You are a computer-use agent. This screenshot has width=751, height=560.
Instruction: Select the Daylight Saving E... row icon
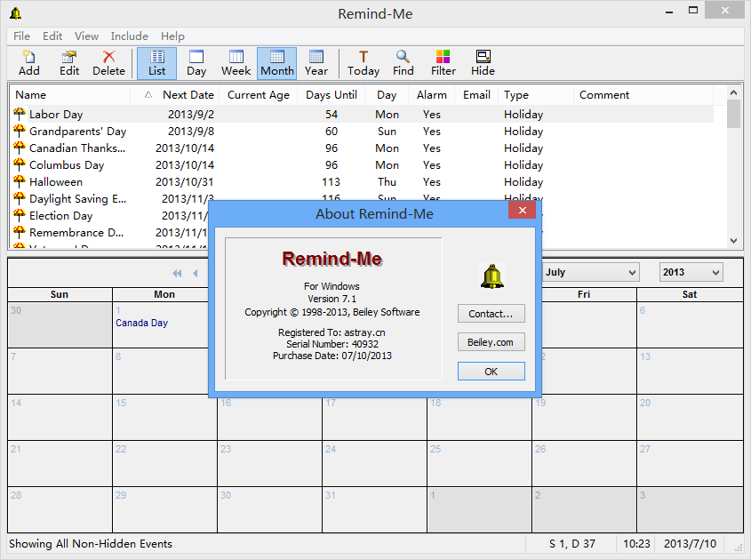20,198
